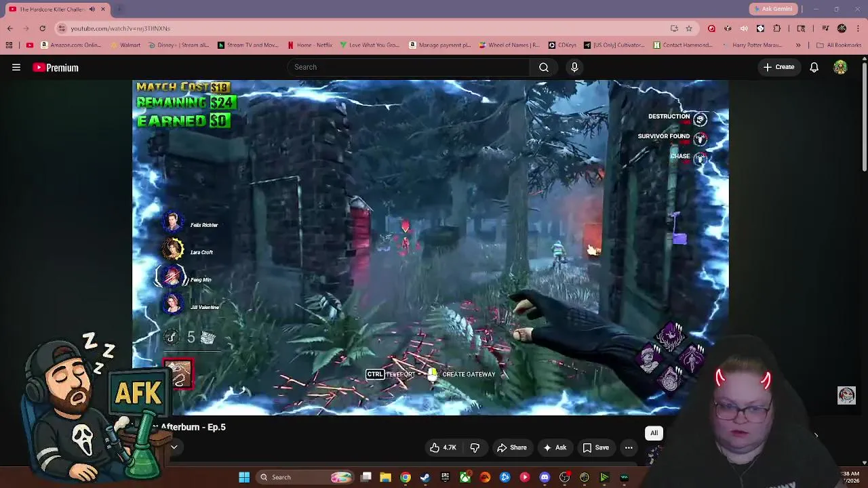Start voice search with microphone icon
The image size is (868, 488).
574,67
